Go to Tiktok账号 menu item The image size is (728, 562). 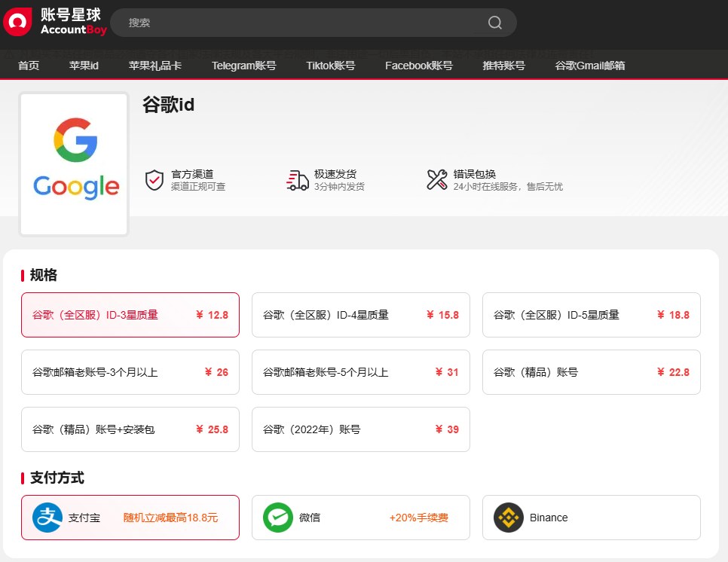[331, 66]
